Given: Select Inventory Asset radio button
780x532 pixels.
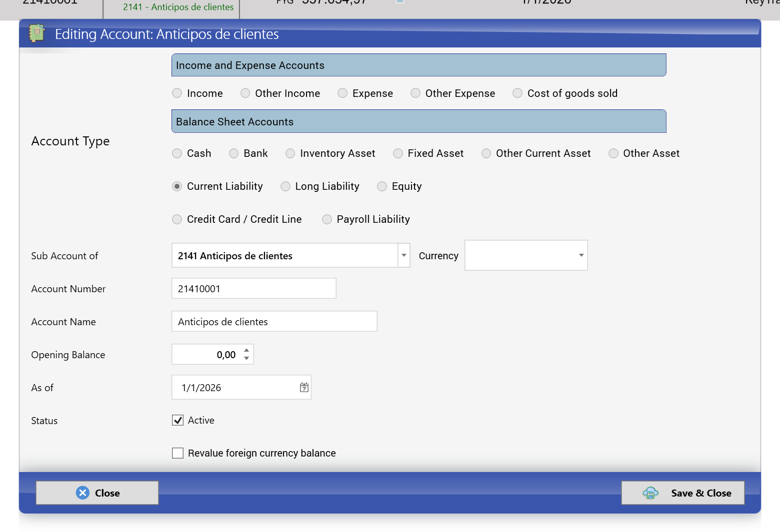Looking at the screenshot, I should coord(290,153).
